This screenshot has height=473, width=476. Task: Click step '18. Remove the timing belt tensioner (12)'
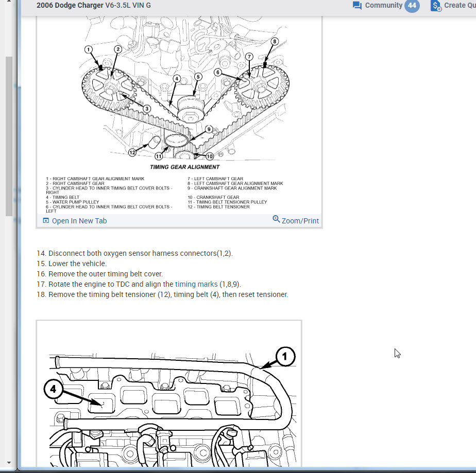[162, 294]
